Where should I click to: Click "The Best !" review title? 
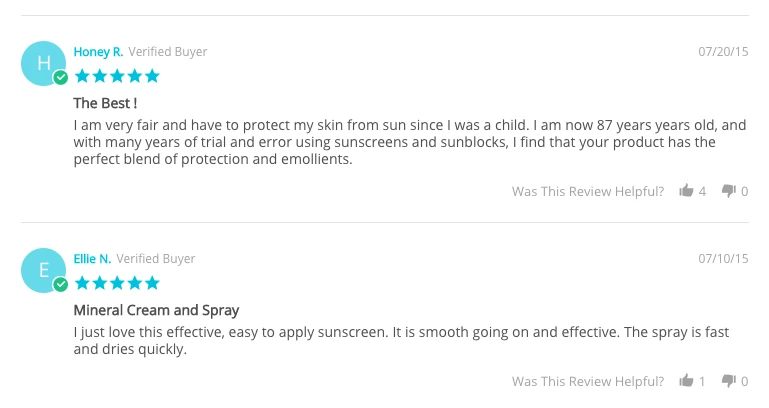click(x=105, y=103)
